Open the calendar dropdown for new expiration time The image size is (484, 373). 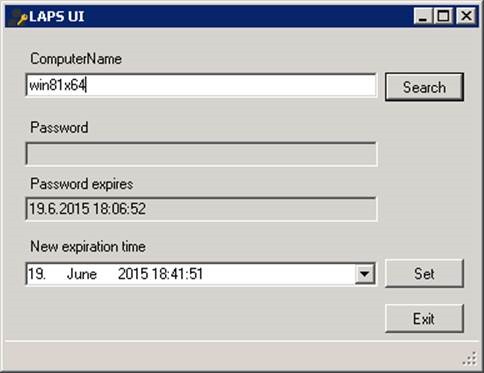[x=365, y=274]
